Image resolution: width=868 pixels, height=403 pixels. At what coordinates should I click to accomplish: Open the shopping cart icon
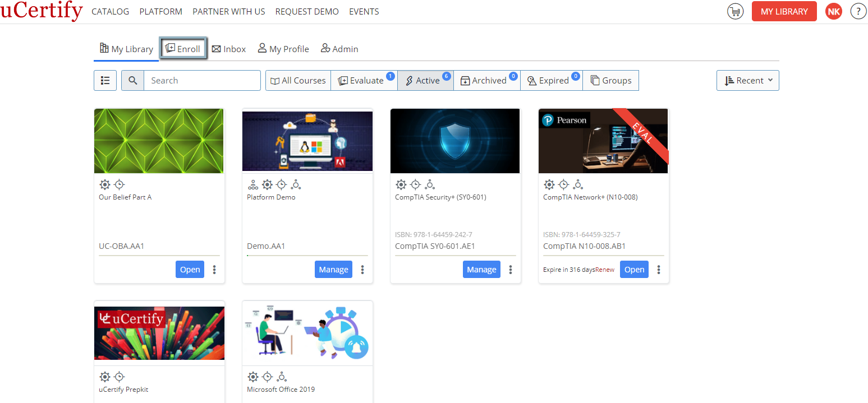coord(735,11)
